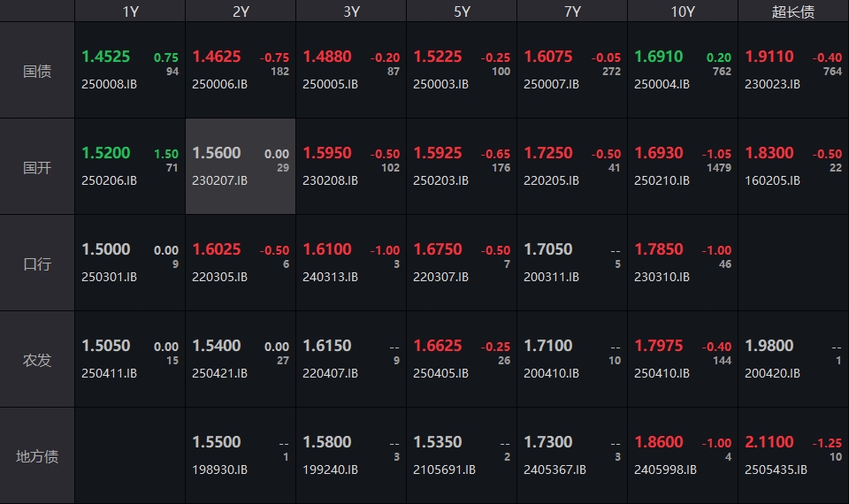Click the 10Y column header
The height and width of the screenshot is (504, 849).
point(683,11)
